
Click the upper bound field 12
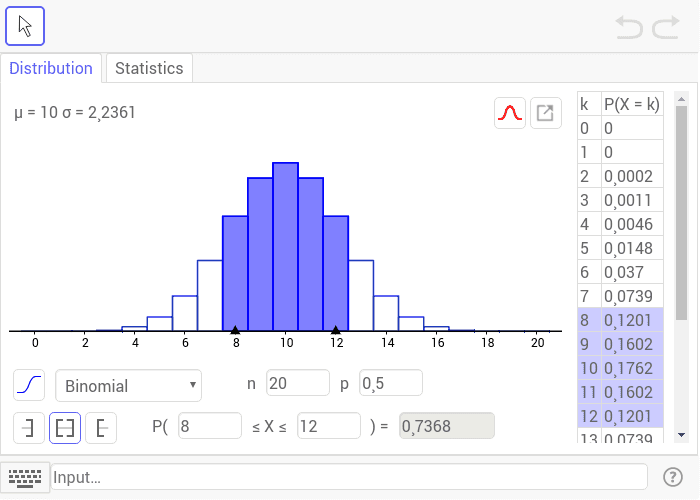point(329,426)
